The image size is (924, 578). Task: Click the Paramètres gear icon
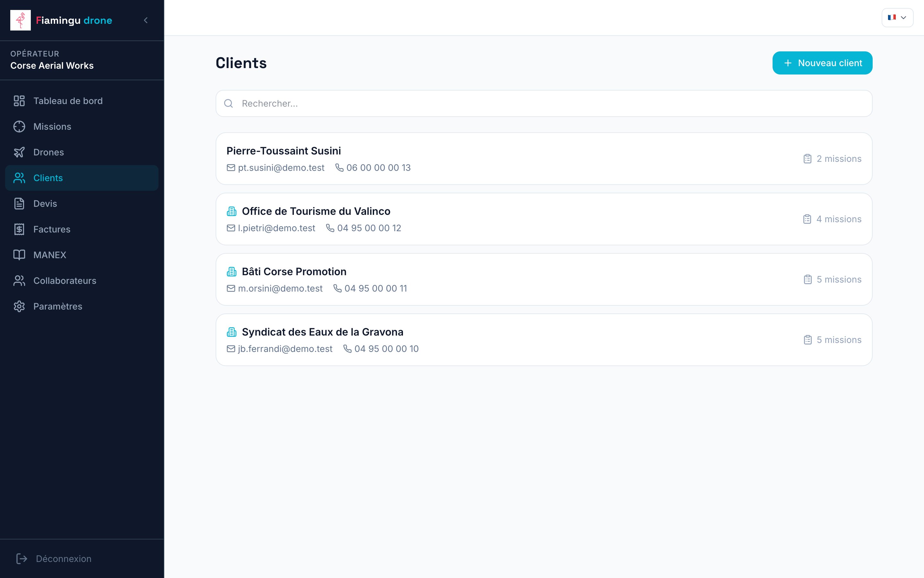pos(19,306)
